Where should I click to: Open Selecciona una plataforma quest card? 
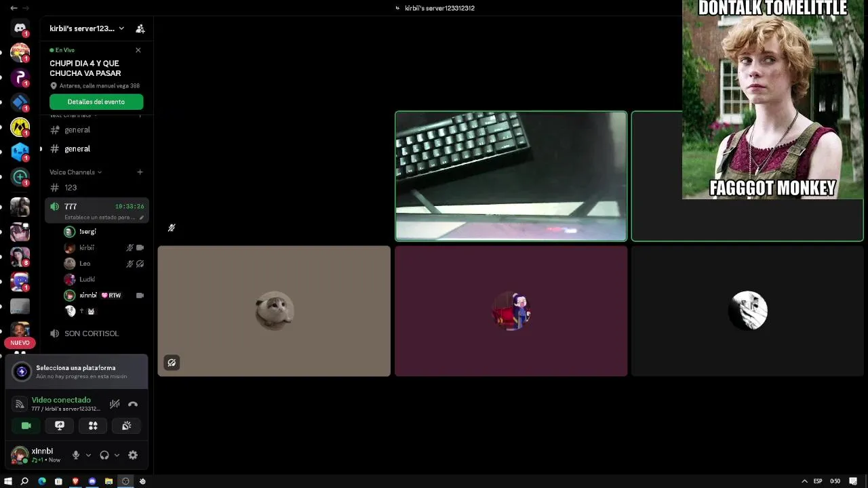point(77,371)
